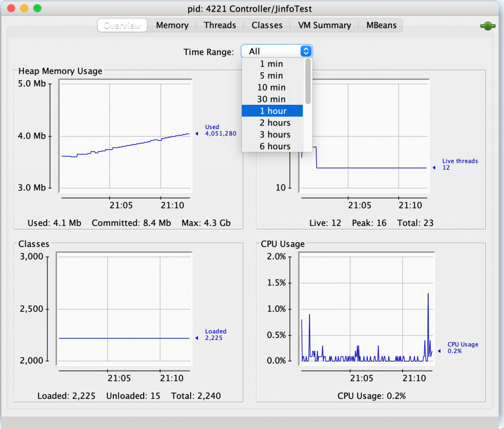Click the 'Total: 2,240' classes text
The width and height of the screenshot is (504, 429).
196,396
